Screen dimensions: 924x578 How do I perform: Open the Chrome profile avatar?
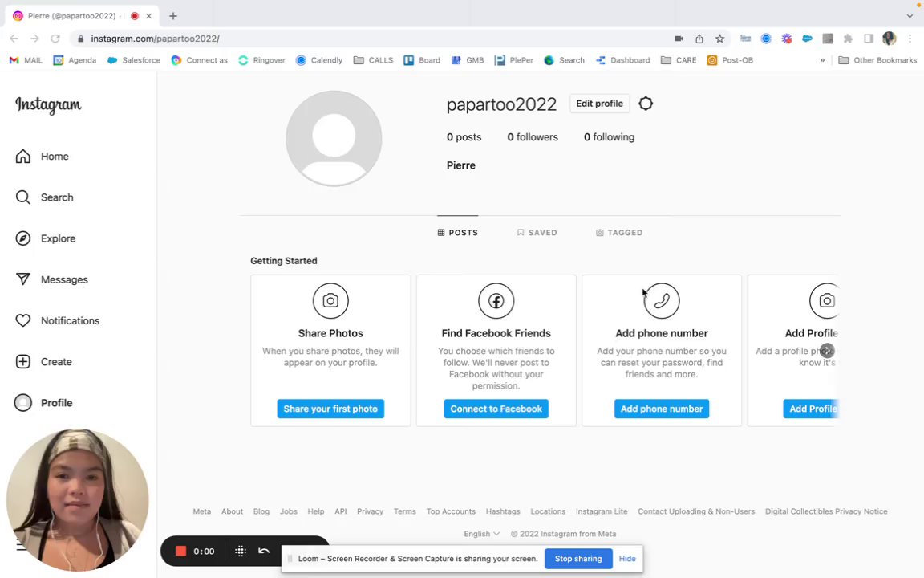coord(890,39)
